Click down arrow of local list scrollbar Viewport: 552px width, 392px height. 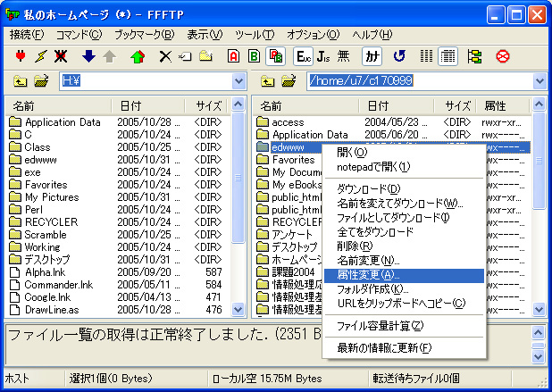click(238, 309)
